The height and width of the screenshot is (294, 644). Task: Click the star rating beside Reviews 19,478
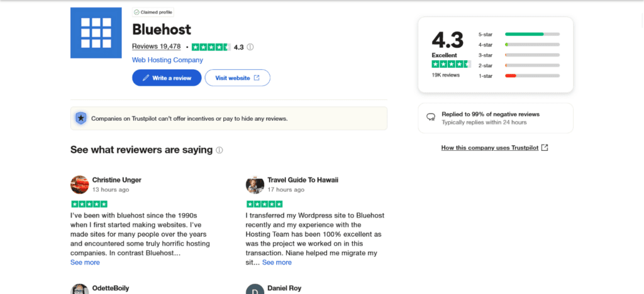pyautogui.click(x=211, y=47)
